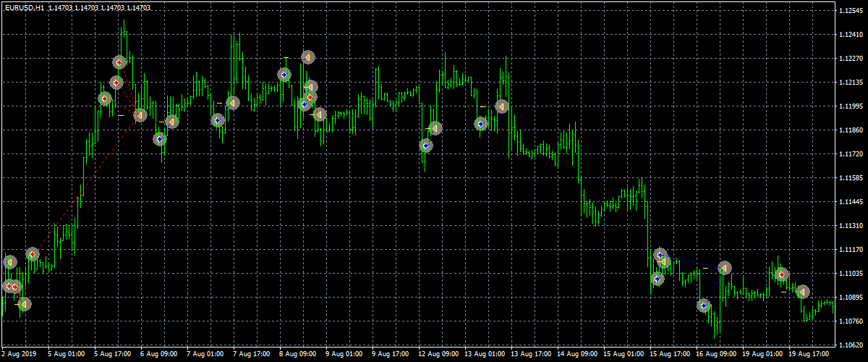Choose the 13 Aug 17:00 time label
Viewport: 868px width, 362px height.
[531, 355]
